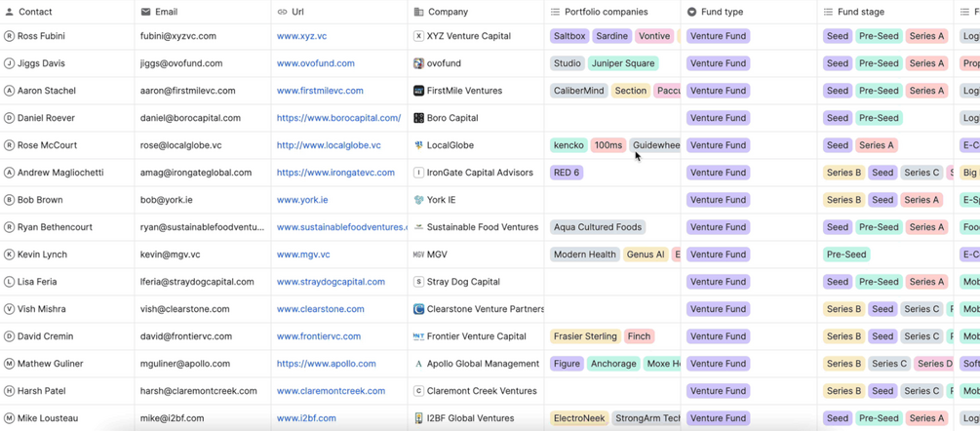The height and width of the screenshot is (431, 980).
Task: Select the Harsh Patel contact cell
Action: [42, 391]
